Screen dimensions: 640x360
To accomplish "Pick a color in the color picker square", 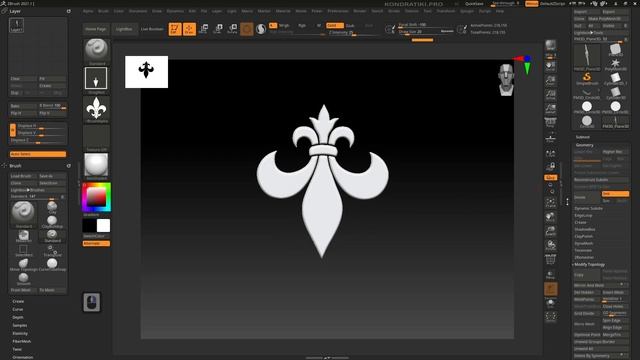I will point(96,197).
